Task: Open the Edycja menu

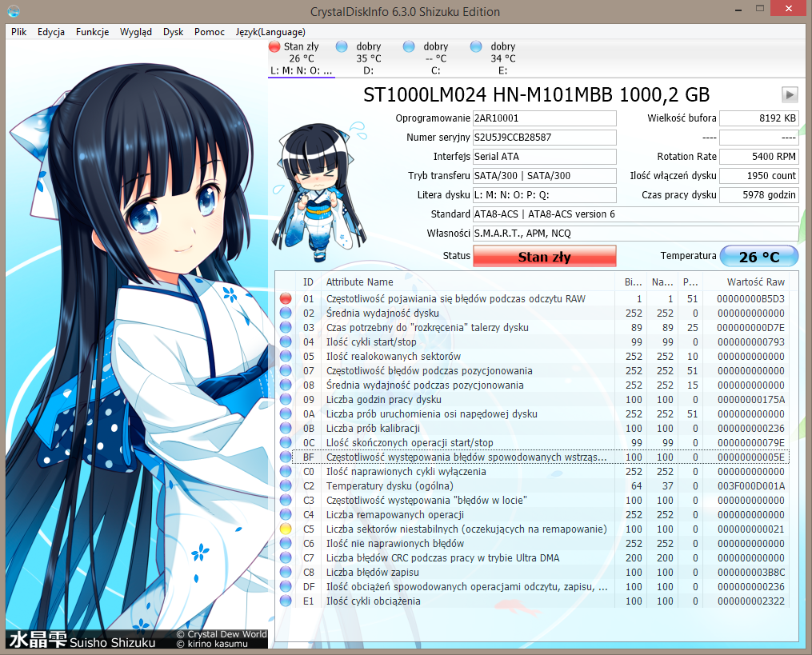Action: pos(50,31)
